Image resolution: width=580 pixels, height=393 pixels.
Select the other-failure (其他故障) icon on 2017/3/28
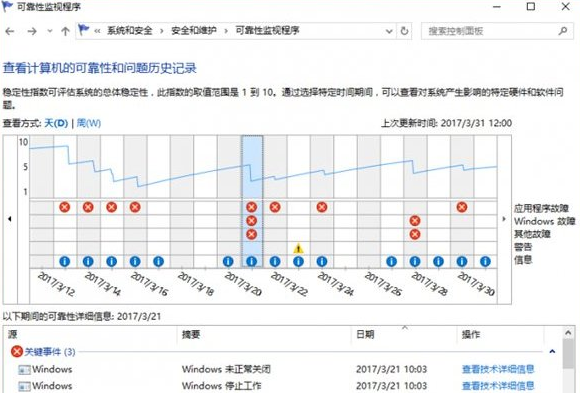(415, 234)
